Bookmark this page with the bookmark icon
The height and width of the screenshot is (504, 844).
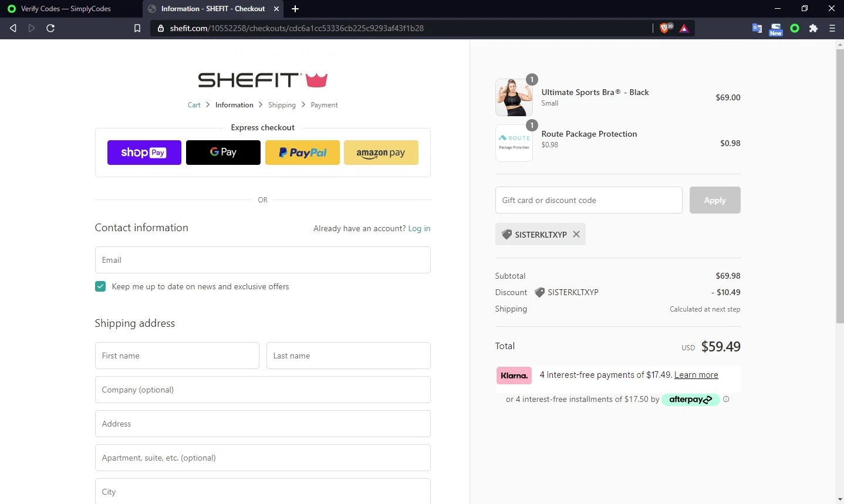tap(137, 28)
